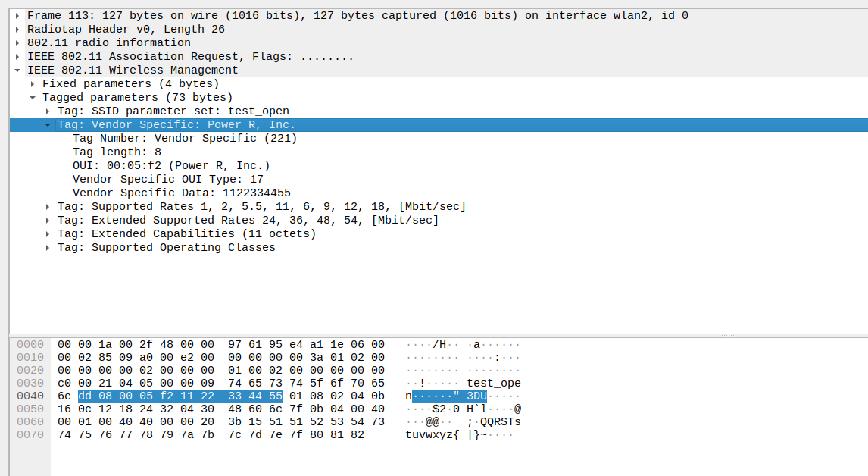Click the hex dump offset 0040 row
Viewport: 868px width, 476px height.
coord(30,396)
